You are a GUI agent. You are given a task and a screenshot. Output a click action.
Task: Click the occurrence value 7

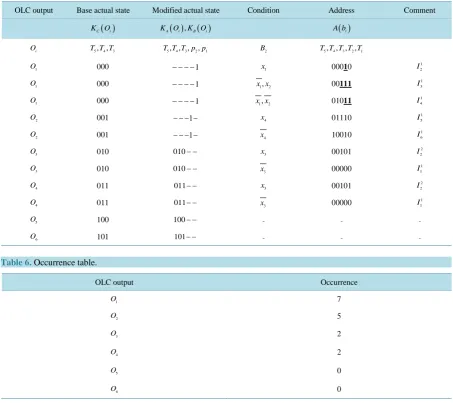[x=339, y=299]
